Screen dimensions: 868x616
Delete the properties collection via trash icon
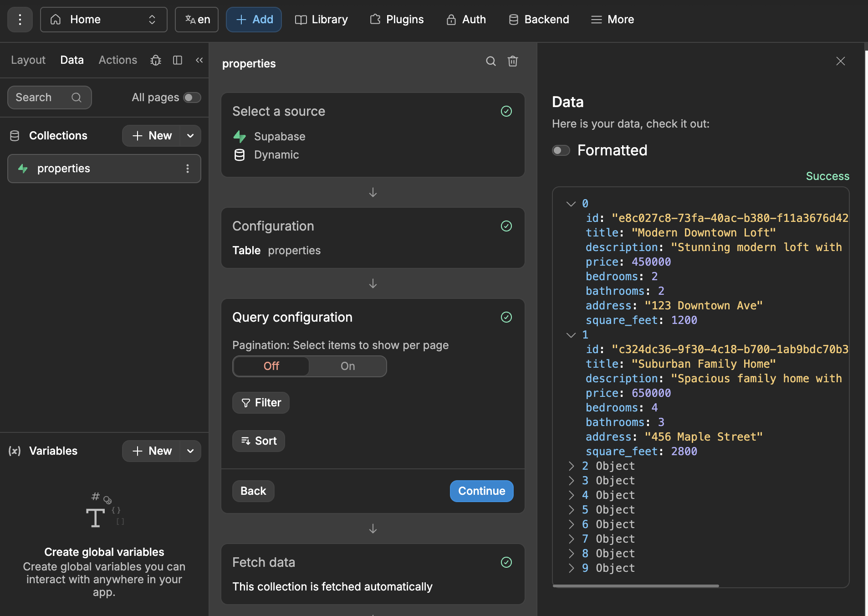512,61
